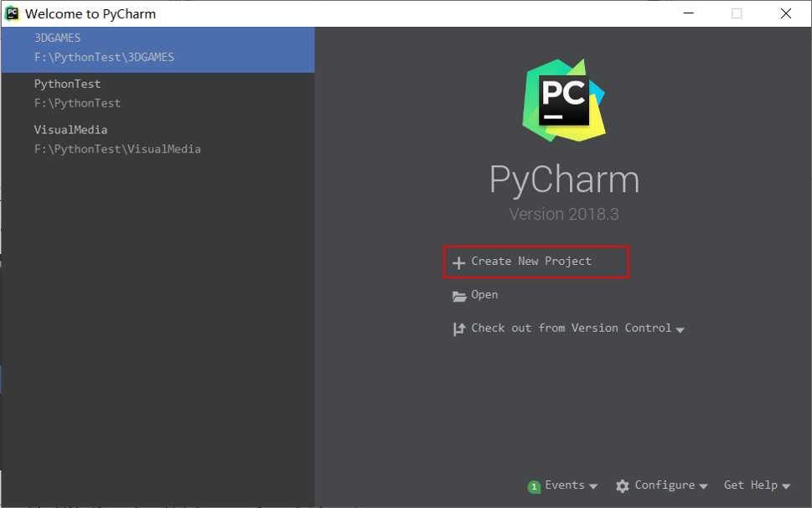Click the plus icon beside Create New Project
812x508 pixels.
tap(458, 262)
